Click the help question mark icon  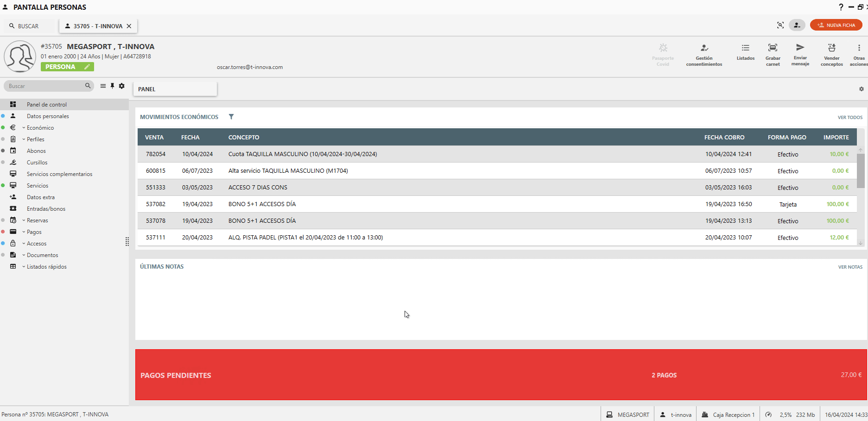click(841, 7)
